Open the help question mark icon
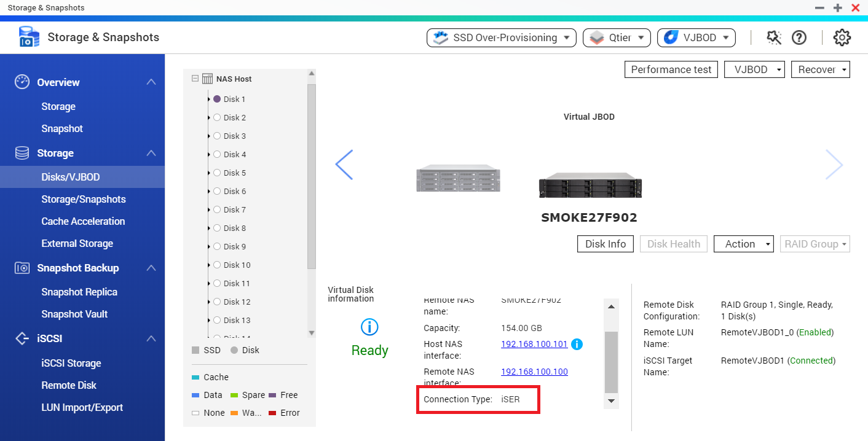The image size is (868, 441). point(799,37)
